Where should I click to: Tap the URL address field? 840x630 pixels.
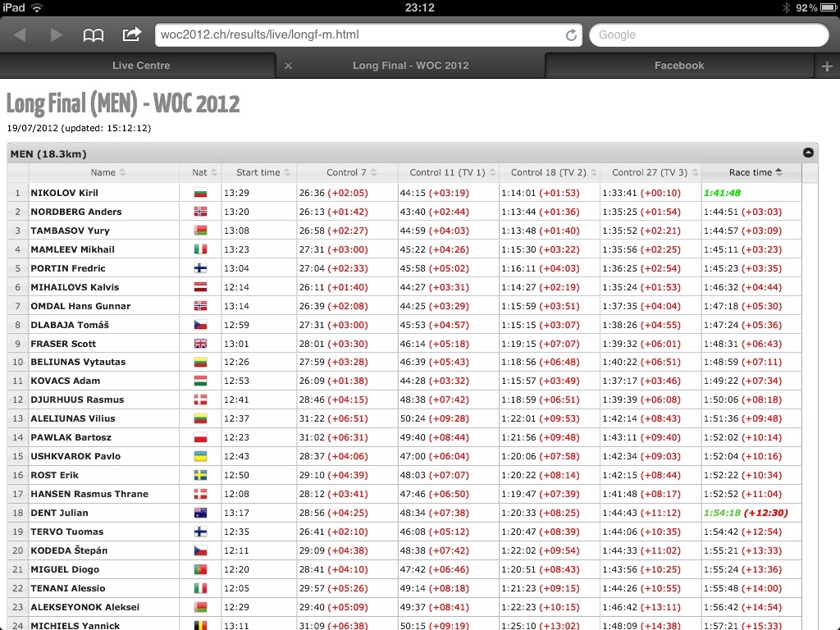tap(361, 35)
